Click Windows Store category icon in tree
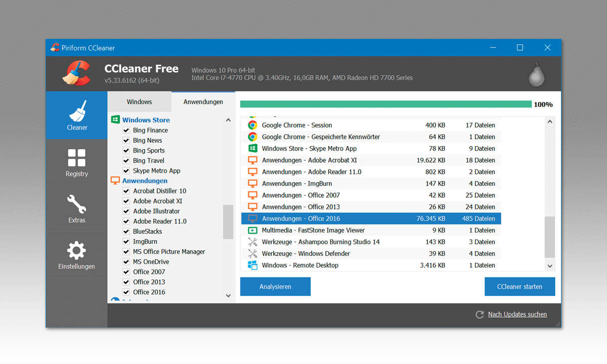Viewport: 607px width, 364px height. pos(115,120)
